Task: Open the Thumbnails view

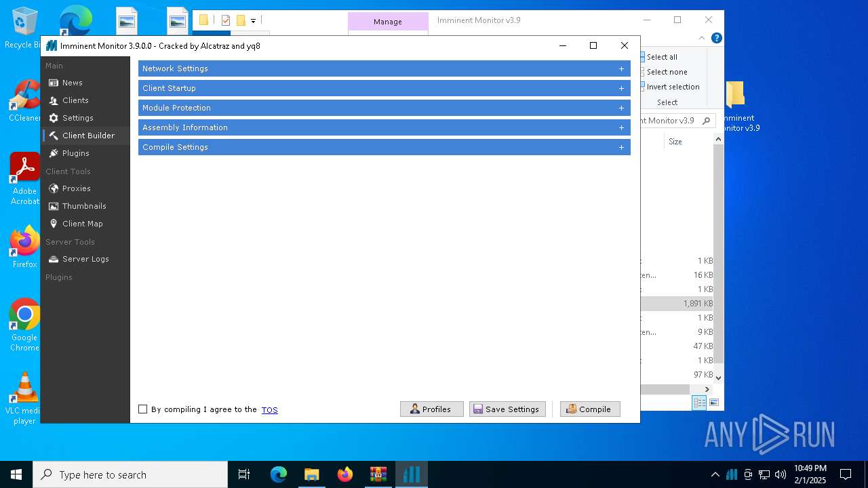Action: 84,206
